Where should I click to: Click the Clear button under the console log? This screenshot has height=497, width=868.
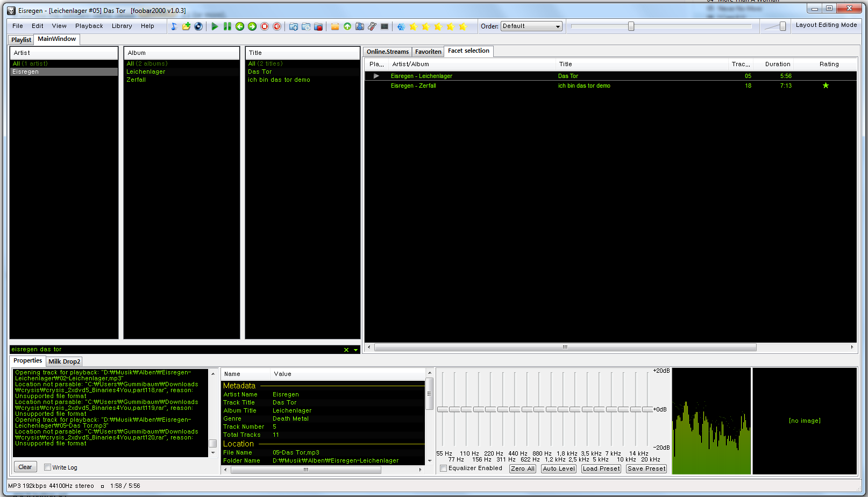tap(25, 467)
